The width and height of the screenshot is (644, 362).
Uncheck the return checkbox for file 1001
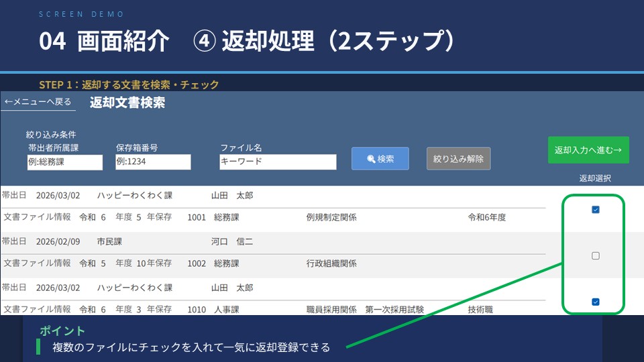tap(595, 210)
